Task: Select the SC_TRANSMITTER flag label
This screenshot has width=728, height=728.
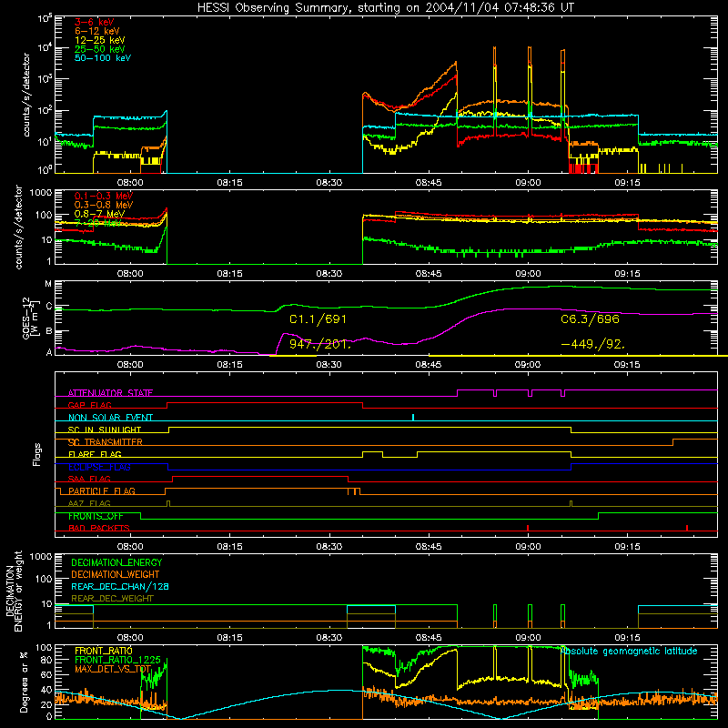Action: [x=106, y=442]
